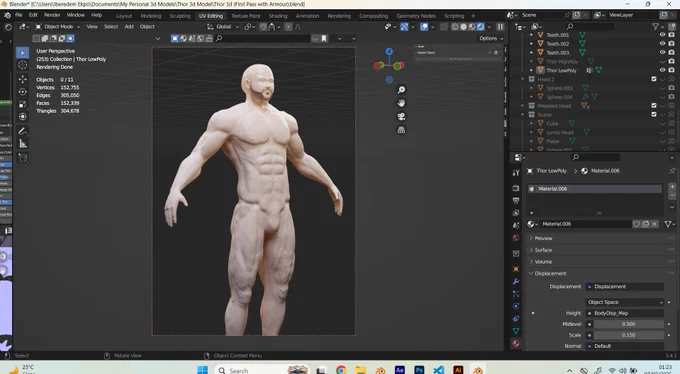Uncheck the Head 2 collection checkbox
Screen dimensions: 680x374
point(654,79)
